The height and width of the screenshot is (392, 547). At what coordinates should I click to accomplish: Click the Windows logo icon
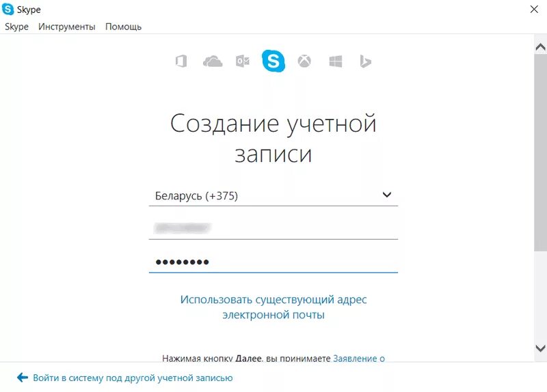[335, 61]
